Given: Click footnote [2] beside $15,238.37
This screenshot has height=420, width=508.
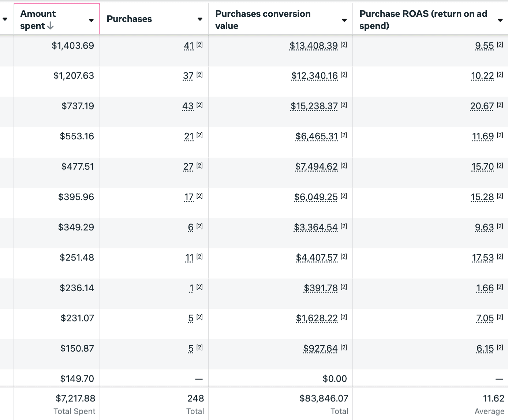Looking at the screenshot, I should click(344, 105).
